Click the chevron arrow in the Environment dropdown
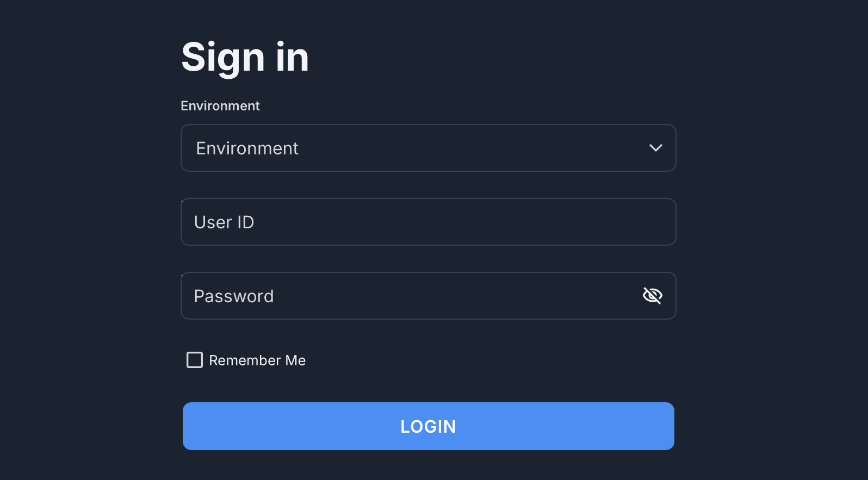The width and height of the screenshot is (868, 480). click(x=656, y=148)
